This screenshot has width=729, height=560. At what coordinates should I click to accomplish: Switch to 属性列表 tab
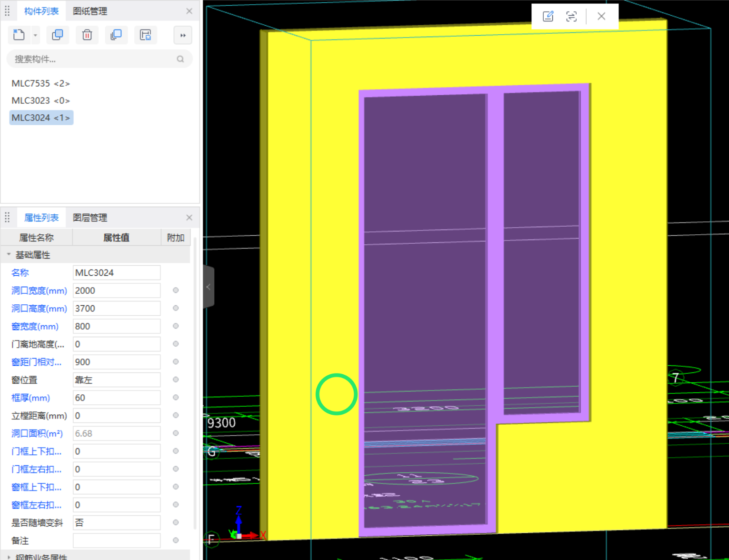[41, 218]
